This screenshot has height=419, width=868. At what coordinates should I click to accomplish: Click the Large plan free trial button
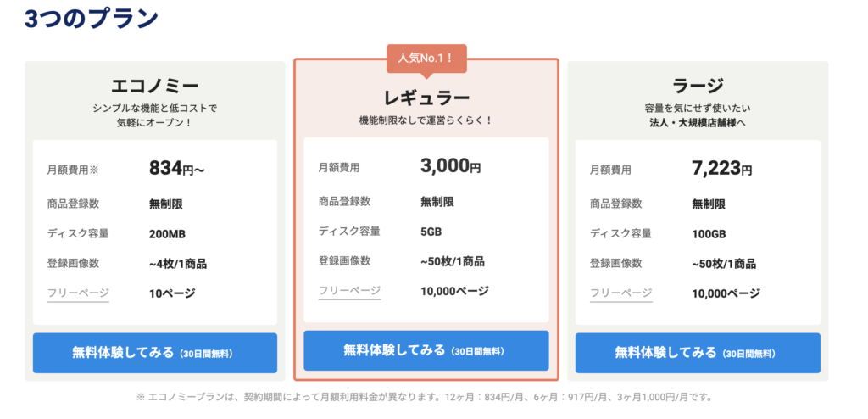pos(698,353)
